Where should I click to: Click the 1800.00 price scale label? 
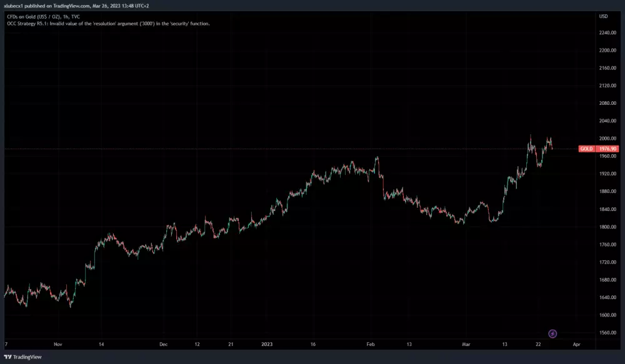coord(607,227)
